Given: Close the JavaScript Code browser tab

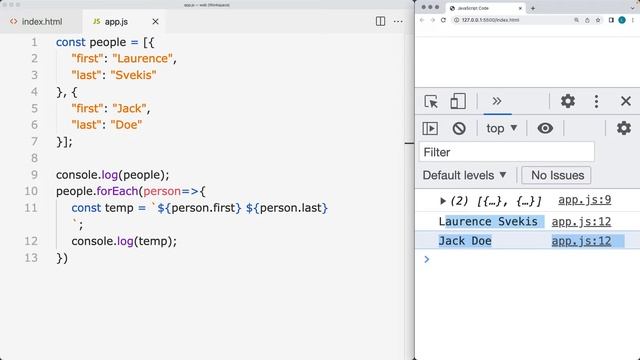Looking at the screenshot, I should coord(520,8).
